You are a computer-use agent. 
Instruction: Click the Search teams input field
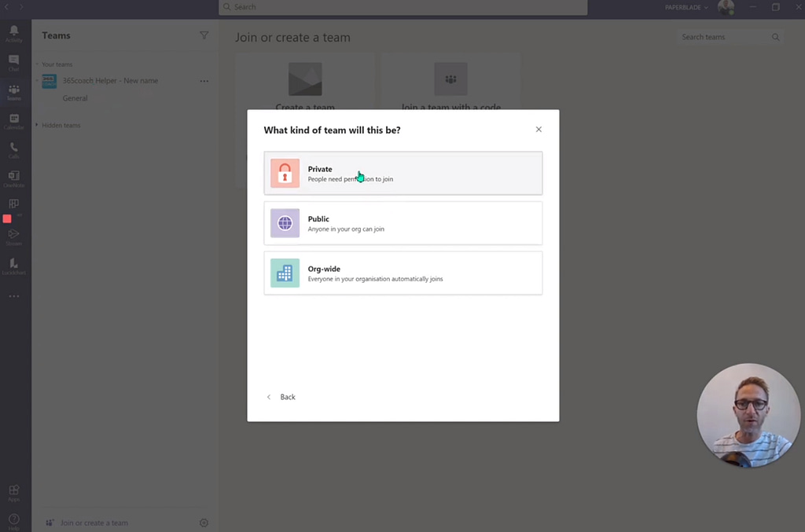coord(723,37)
